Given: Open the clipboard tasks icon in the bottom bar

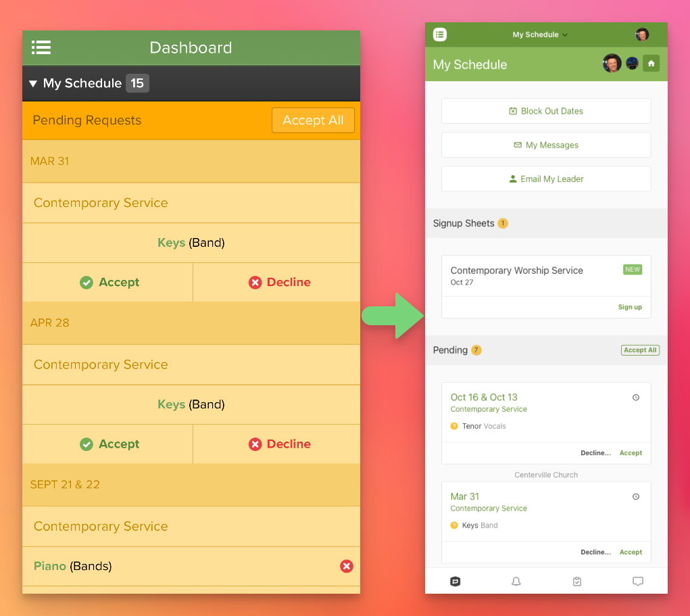Looking at the screenshot, I should 577,582.
